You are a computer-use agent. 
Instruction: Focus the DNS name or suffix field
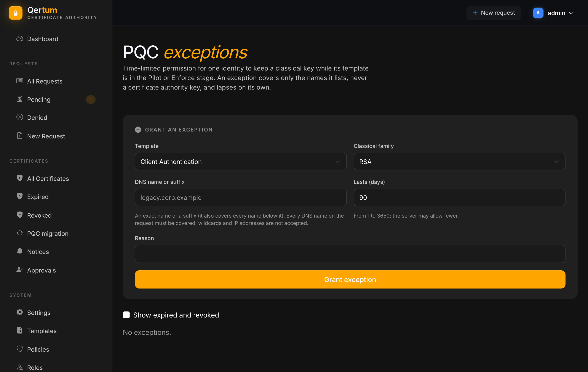pos(241,197)
